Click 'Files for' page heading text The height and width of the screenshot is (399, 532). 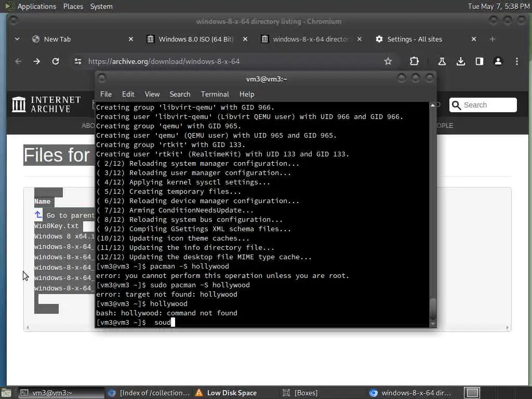tap(57, 155)
